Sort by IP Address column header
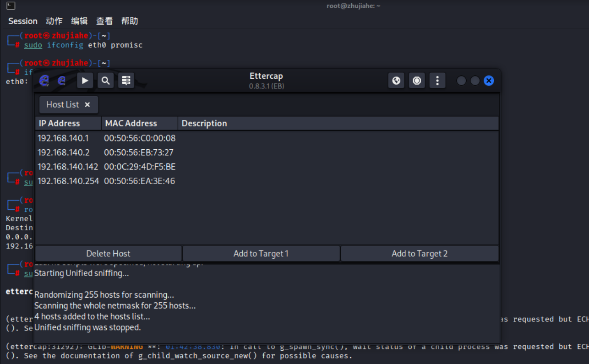The image size is (589, 364). [x=68, y=123]
